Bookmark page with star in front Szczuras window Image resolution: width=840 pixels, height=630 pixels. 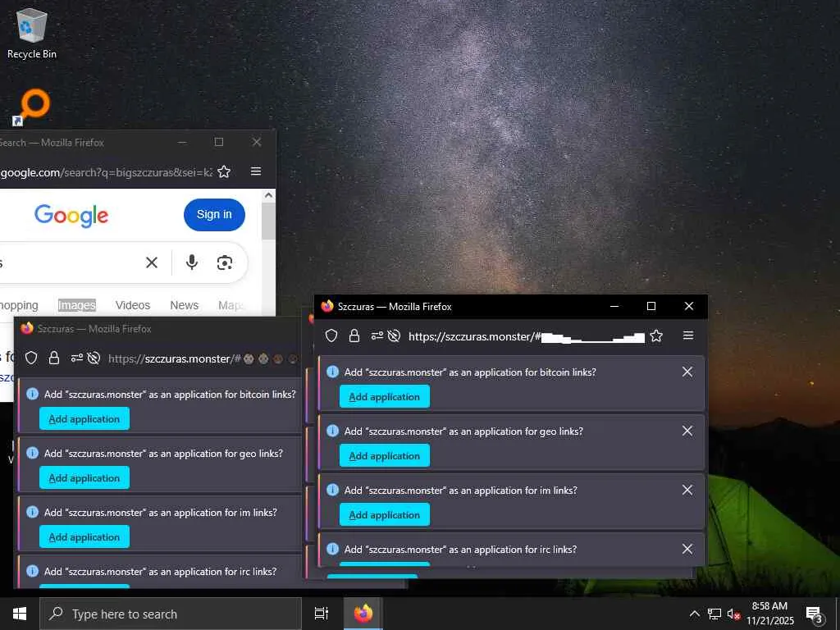pos(656,336)
